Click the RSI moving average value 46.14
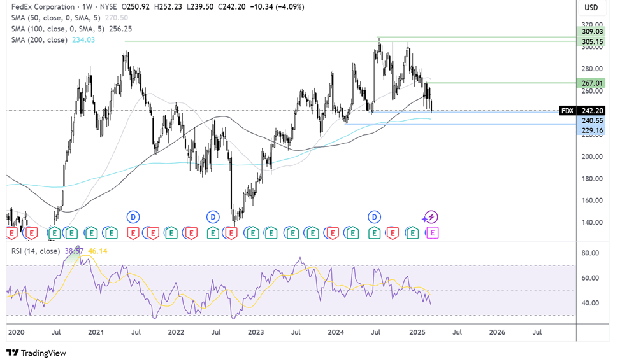The image size is (627, 364). tap(97, 251)
